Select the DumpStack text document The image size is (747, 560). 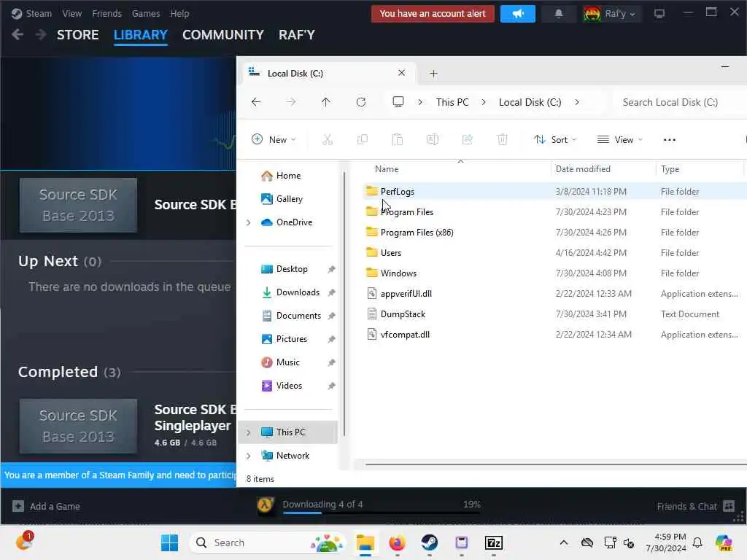pos(554,314)
